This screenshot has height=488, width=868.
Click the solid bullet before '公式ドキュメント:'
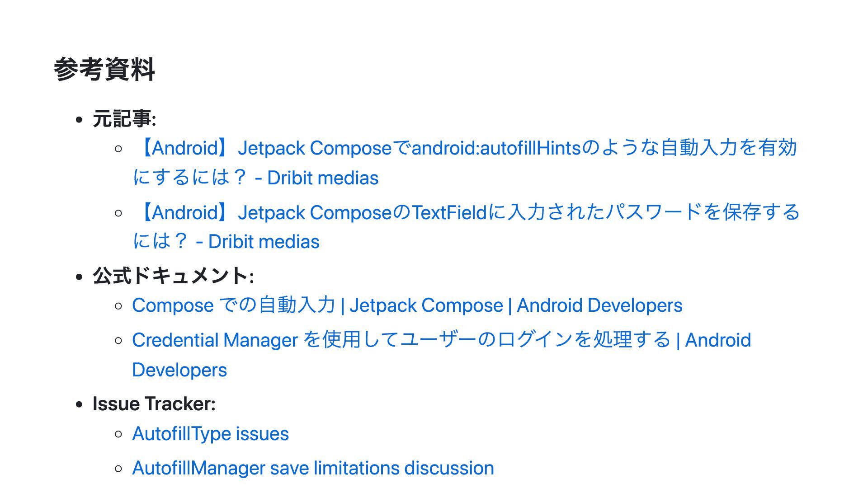pyautogui.click(x=80, y=277)
